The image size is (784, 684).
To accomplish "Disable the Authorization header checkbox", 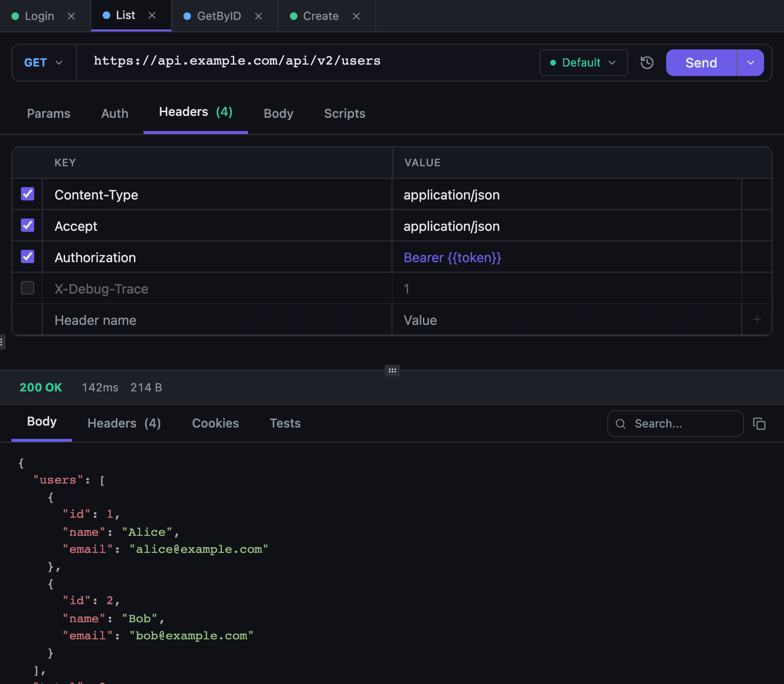I will click(x=28, y=256).
